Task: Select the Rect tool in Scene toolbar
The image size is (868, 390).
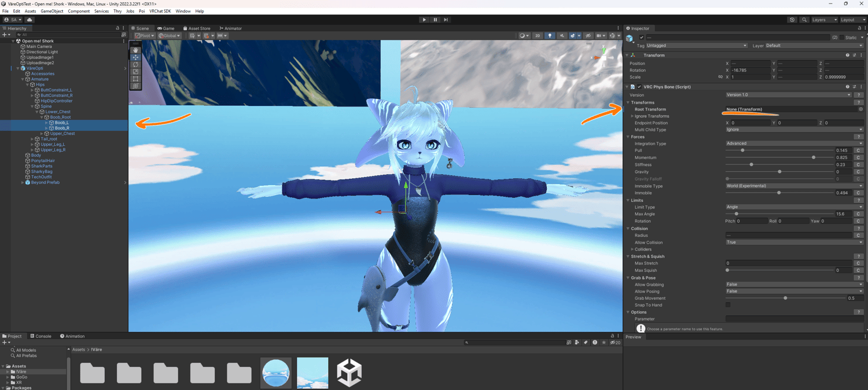Action: point(135,79)
